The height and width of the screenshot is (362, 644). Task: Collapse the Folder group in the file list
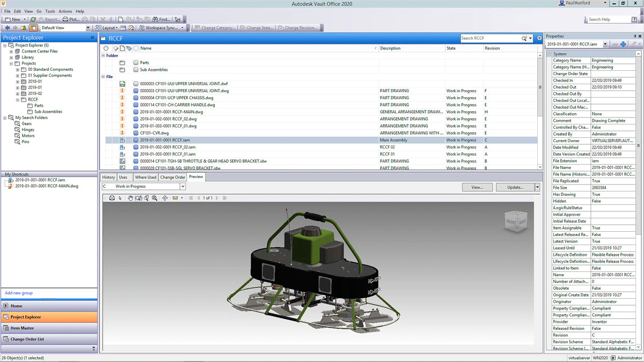click(104, 55)
